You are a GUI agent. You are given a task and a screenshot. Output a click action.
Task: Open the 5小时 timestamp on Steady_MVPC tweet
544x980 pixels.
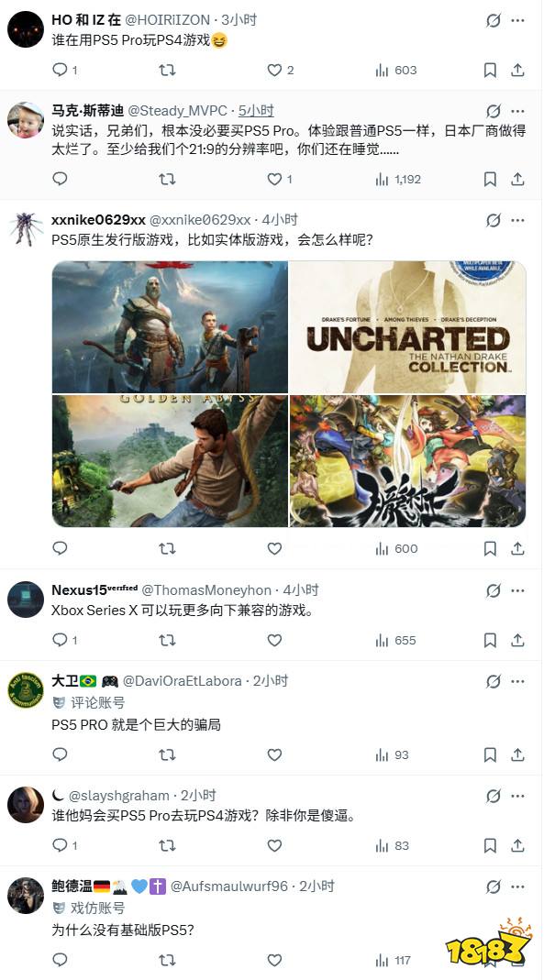[x=256, y=111]
